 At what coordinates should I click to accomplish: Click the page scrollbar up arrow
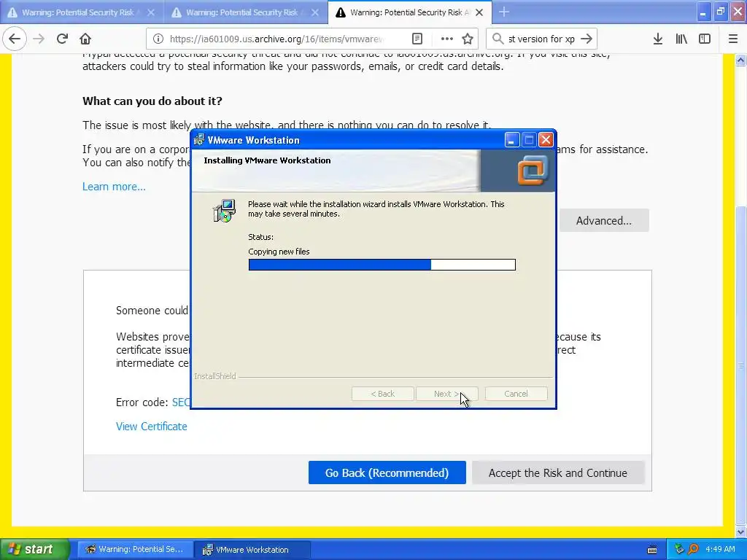pos(741,60)
